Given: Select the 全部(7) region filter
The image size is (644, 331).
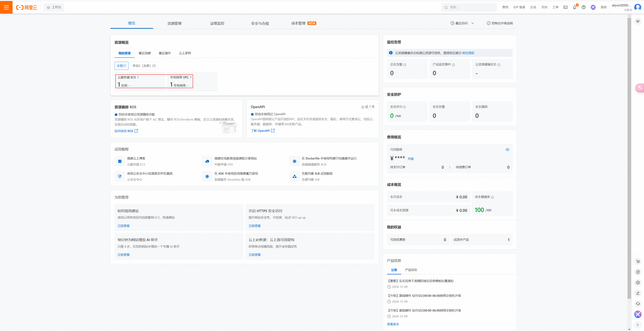Looking at the screenshot, I should pos(121,66).
